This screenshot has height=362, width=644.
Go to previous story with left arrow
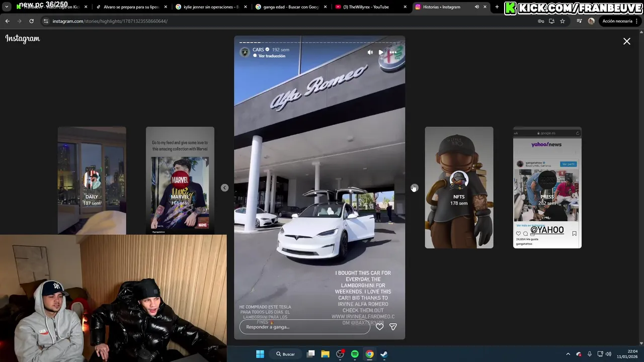pyautogui.click(x=224, y=188)
